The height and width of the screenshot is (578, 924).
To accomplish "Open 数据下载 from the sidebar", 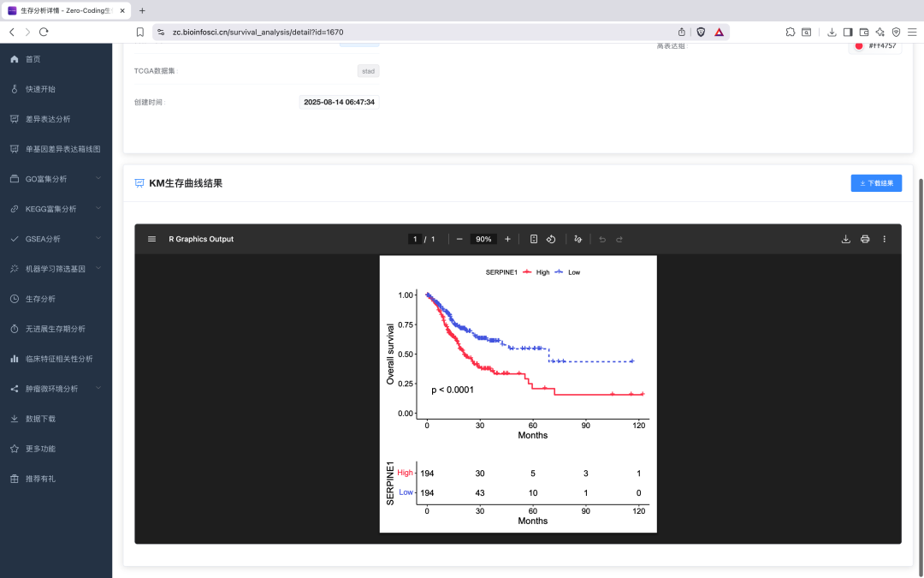I will pyautogui.click(x=40, y=419).
